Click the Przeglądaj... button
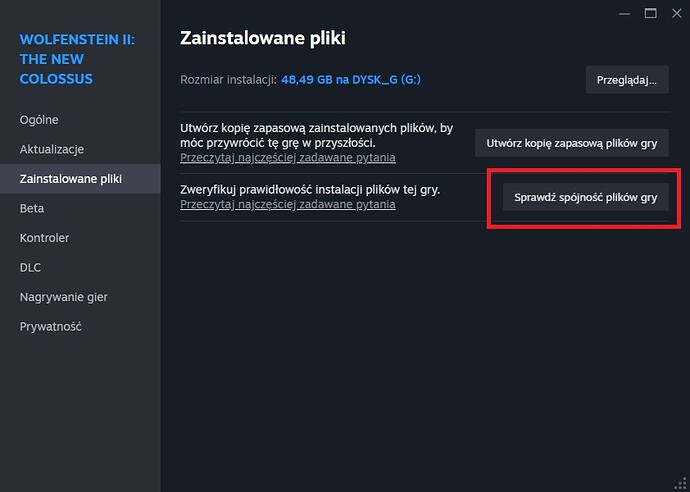Viewport: 690px width, 492px height. [x=627, y=80]
